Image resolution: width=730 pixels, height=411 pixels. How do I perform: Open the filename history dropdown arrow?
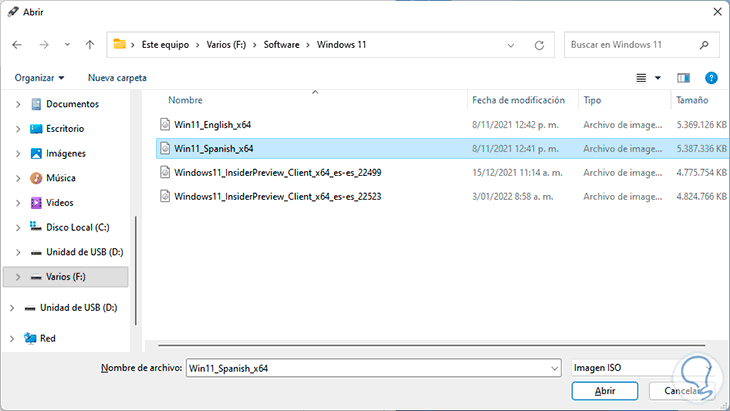[554, 368]
